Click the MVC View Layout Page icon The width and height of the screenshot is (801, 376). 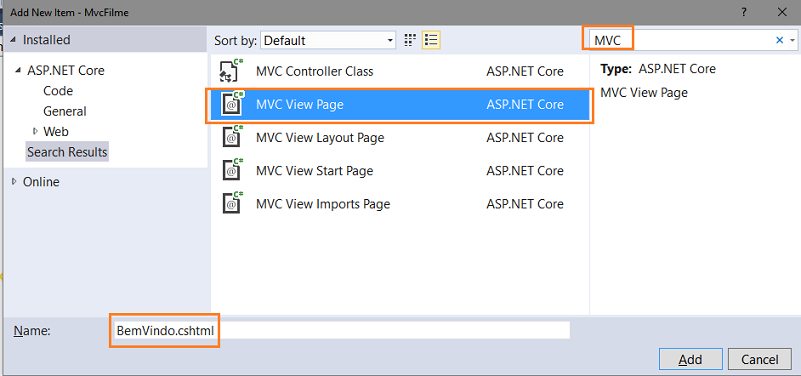click(231, 137)
